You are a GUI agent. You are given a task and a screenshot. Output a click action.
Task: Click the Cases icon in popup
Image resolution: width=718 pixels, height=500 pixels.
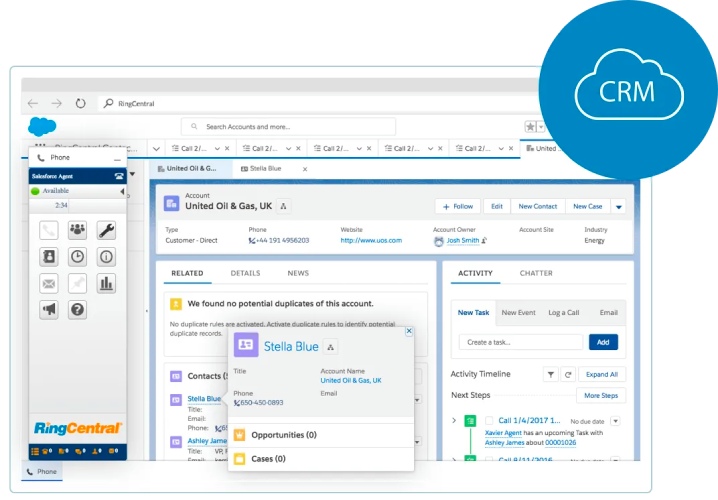pyautogui.click(x=239, y=458)
